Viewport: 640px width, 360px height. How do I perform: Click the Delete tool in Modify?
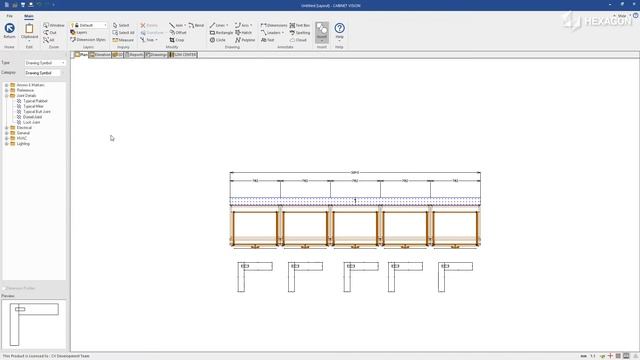(149, 25)
